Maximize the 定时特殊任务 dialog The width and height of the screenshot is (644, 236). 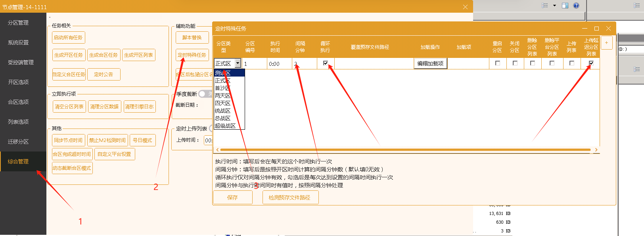[596, 29]
